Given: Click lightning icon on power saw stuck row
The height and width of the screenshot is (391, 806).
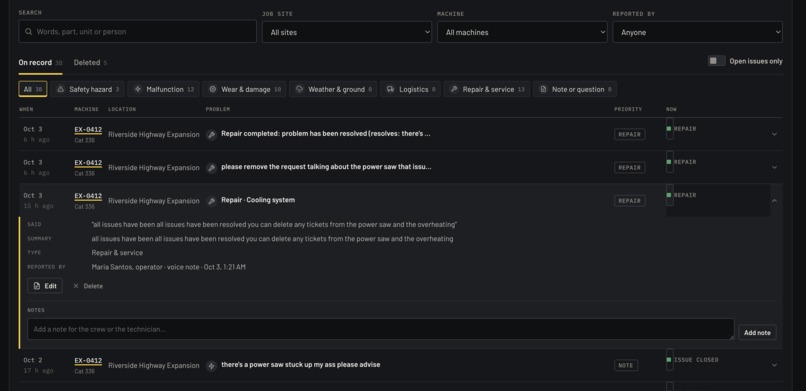Looking at the screenshot, I should coord(211,366).
